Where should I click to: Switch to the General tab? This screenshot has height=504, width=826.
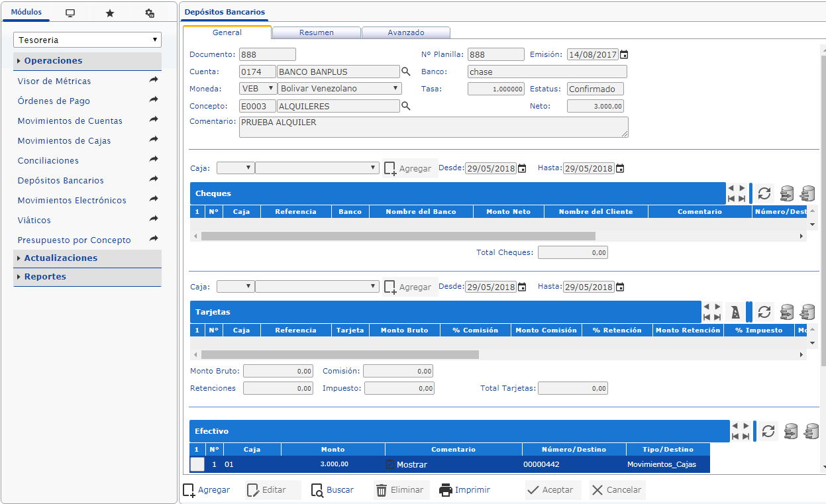pyautogui.click(x=227, y=32)
